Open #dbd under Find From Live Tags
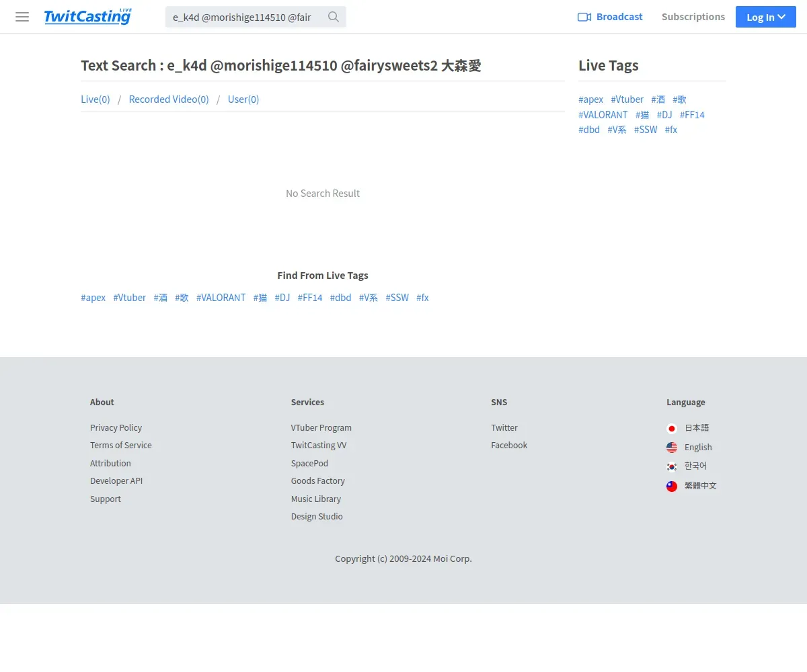This screenshot has width=807, height=672. click(x=341, y=298)
